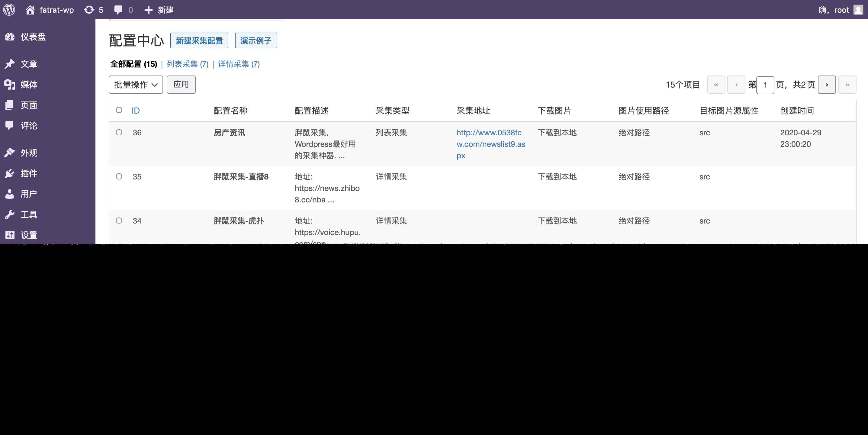The width and height of the screenshot is (868, 435).
Task: Check the 胖鼠采集-直播8 row checkbox
Action: tap(119, 176)
